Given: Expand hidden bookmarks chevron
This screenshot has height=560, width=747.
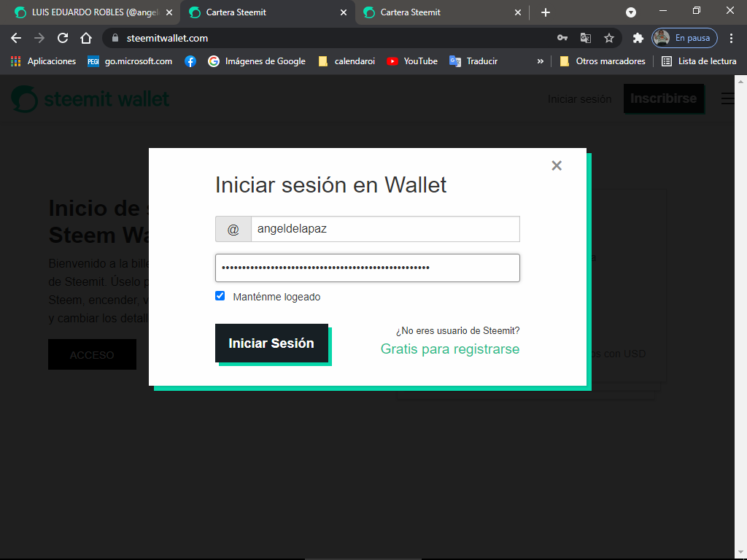Looking at the screenshot, I should coord(541,61).
